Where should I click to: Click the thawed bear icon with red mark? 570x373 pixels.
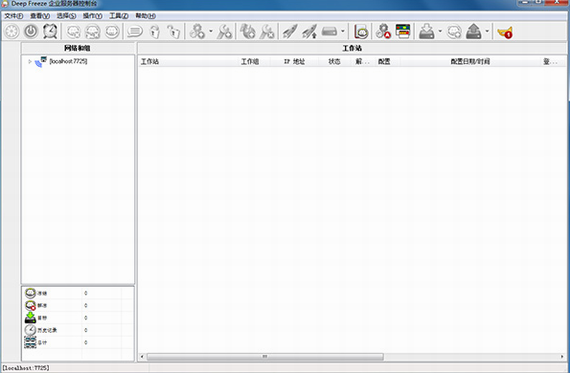pos(31,305)
